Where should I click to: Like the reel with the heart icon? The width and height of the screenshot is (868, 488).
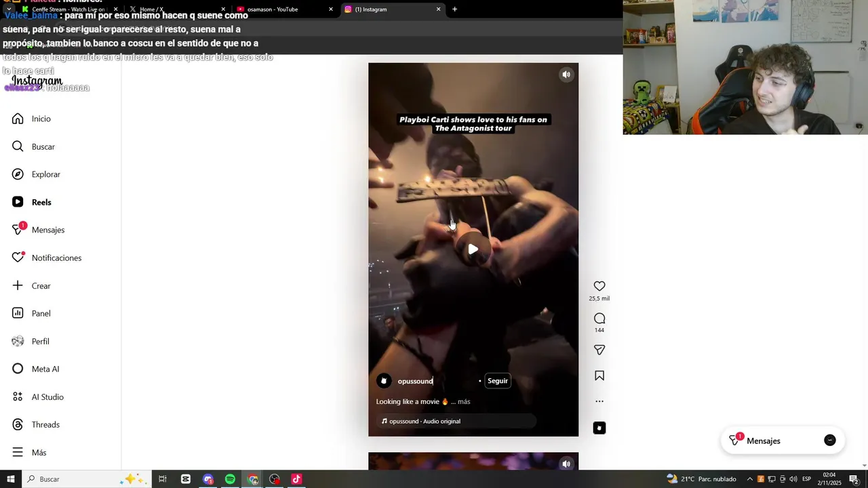tap(599, 287)
